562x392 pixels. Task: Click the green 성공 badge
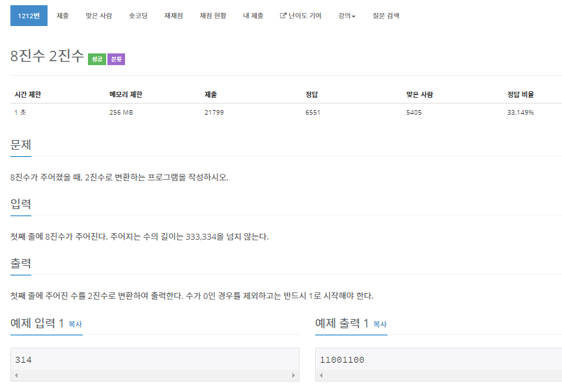click(97, 59)
